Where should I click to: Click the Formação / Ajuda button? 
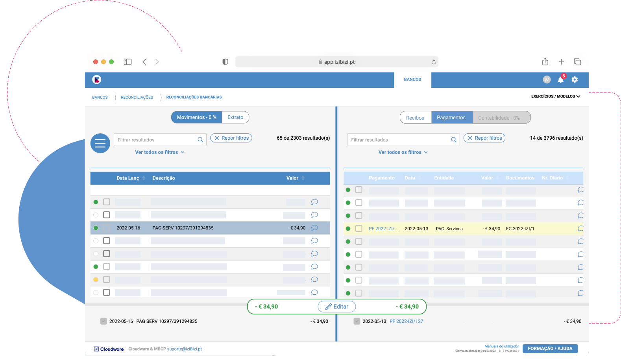click(x=550, y=349)
